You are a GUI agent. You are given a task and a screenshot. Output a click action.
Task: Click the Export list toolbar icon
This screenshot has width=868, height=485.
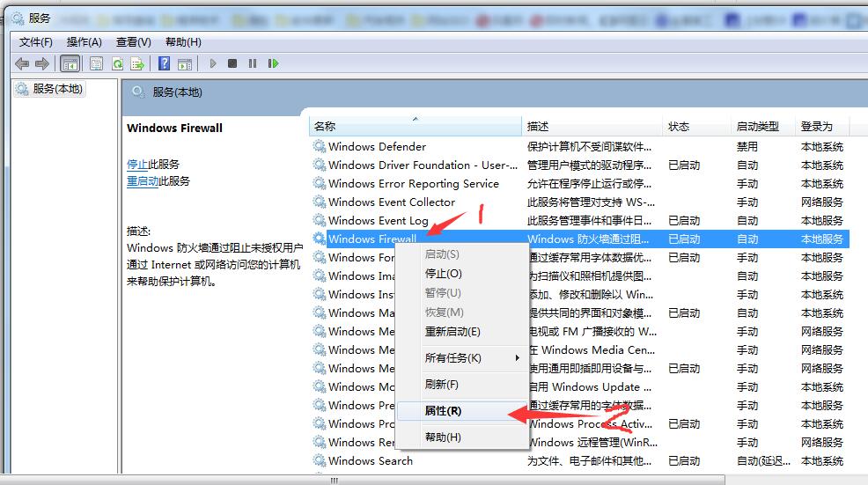tap(136, 63)
